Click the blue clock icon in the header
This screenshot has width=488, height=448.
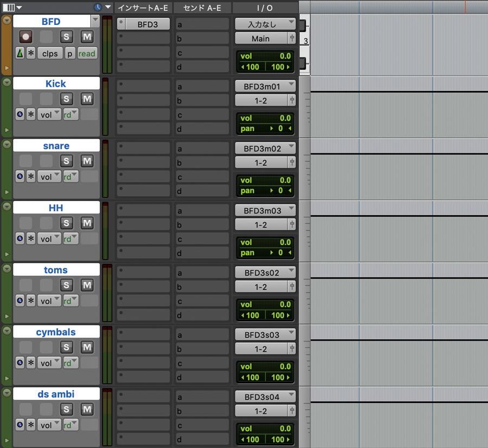(98, 7)
